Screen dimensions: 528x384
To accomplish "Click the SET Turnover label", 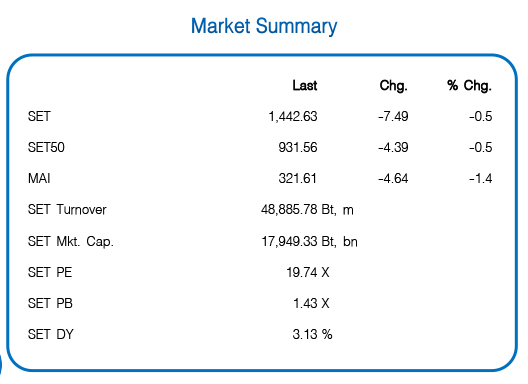I will tap(67, 210).
